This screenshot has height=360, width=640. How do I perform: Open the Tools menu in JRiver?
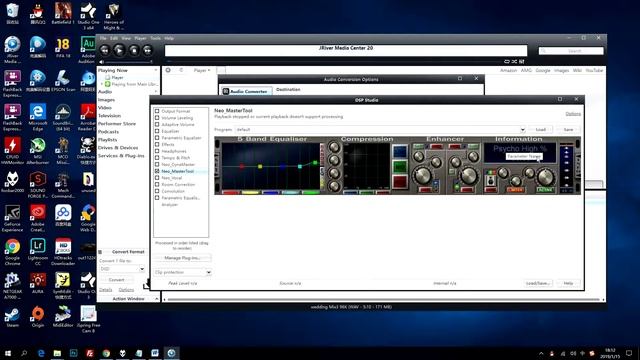point(156,38)
